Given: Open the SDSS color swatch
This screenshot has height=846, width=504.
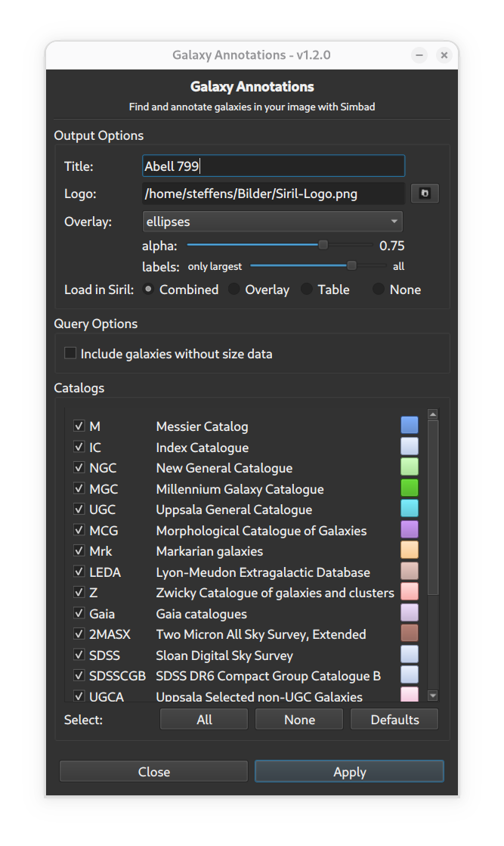Looking at the screenshot, I should coord(410,654).
